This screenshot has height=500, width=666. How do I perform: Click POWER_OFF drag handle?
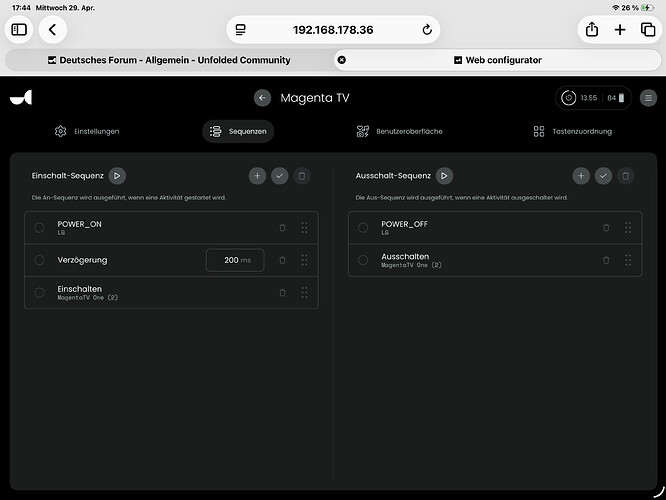[628, 228]
